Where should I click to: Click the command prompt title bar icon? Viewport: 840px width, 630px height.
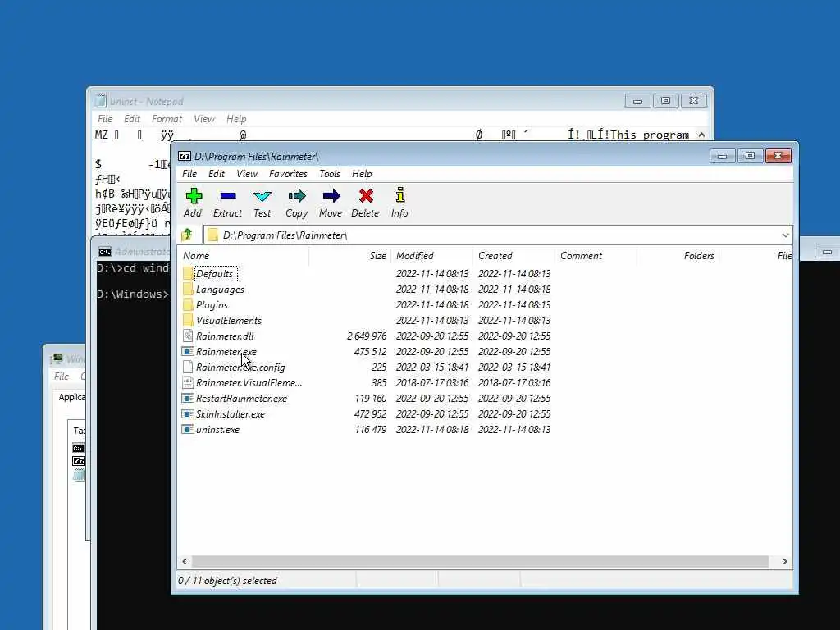(105, 251)
